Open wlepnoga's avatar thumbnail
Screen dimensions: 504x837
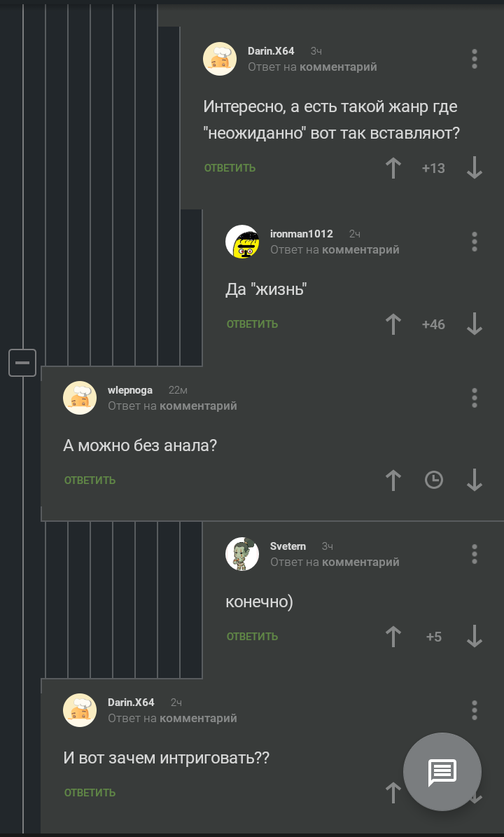[x=80, y=398]
